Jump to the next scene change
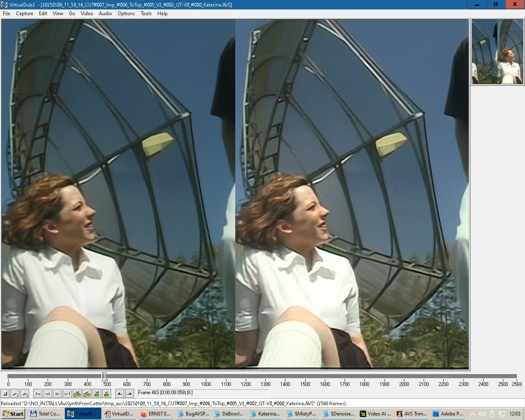Screen dimensions: 525x420 tap(107, 394)
